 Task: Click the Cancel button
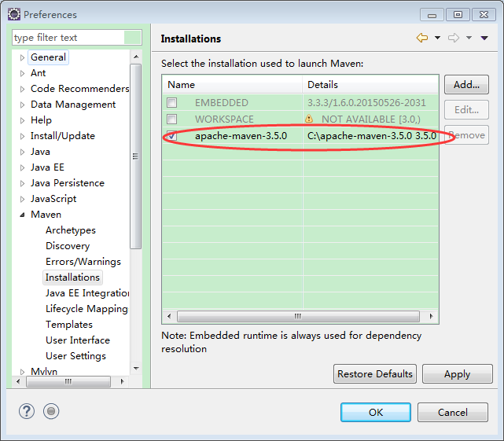coord(453,412)
